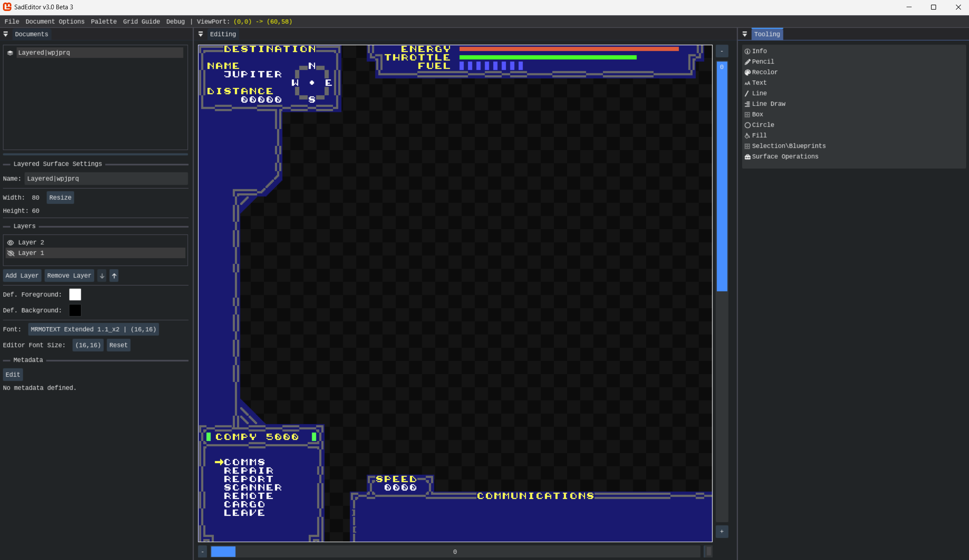The image size is (969, 560).
Task: Move layer down with arrow icon
Action: [x=102, y=276]
